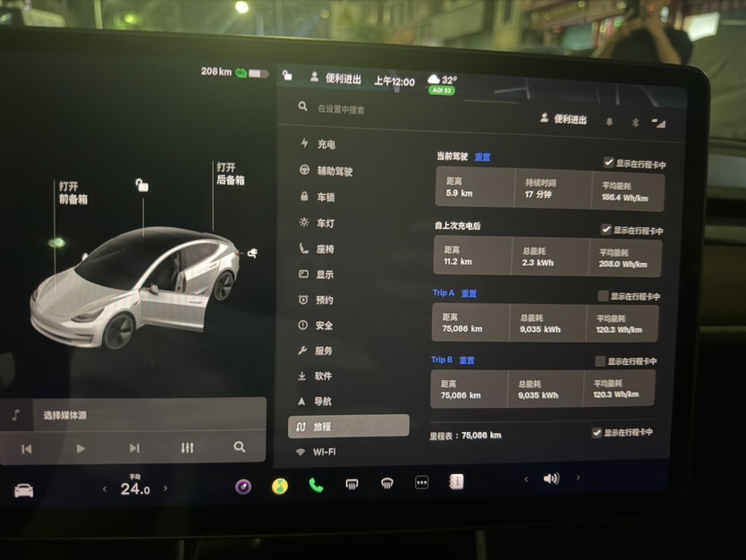Open the green phone app
Screen dimensions: 746x560
click(316, 485)
